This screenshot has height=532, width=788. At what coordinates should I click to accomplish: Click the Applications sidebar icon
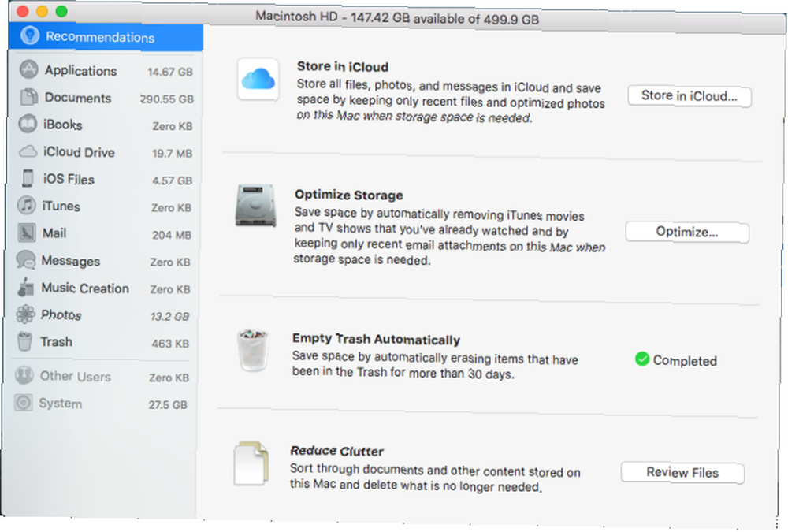[28, 69]
